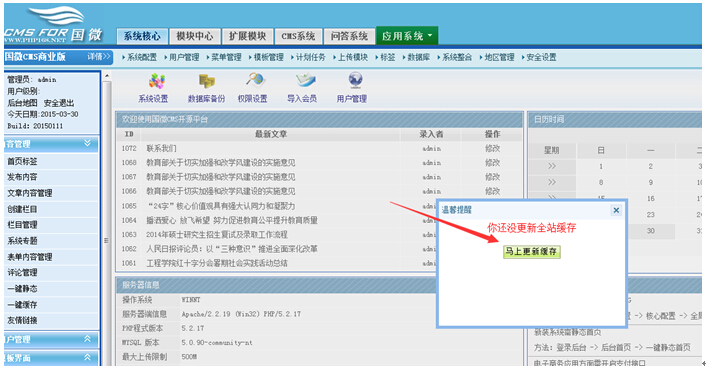Click the sidebar scrollbar up arrow

tap(107, 76)
